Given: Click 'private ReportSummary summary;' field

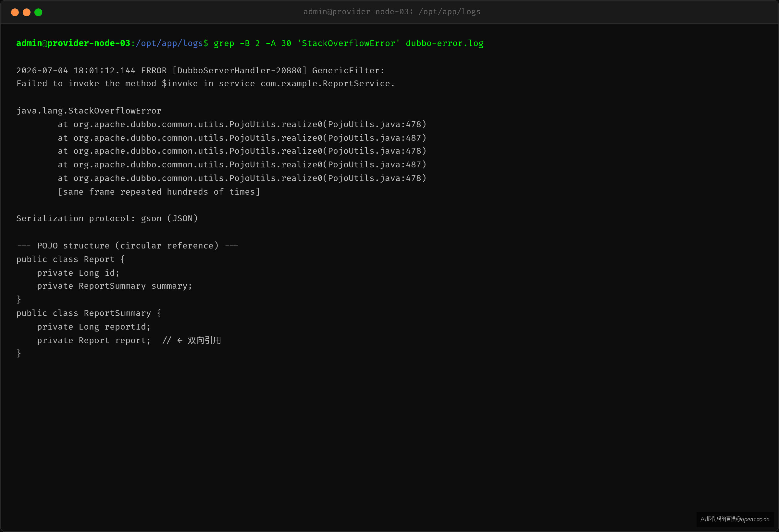Looking at the screenshot, I should (115, 286).
